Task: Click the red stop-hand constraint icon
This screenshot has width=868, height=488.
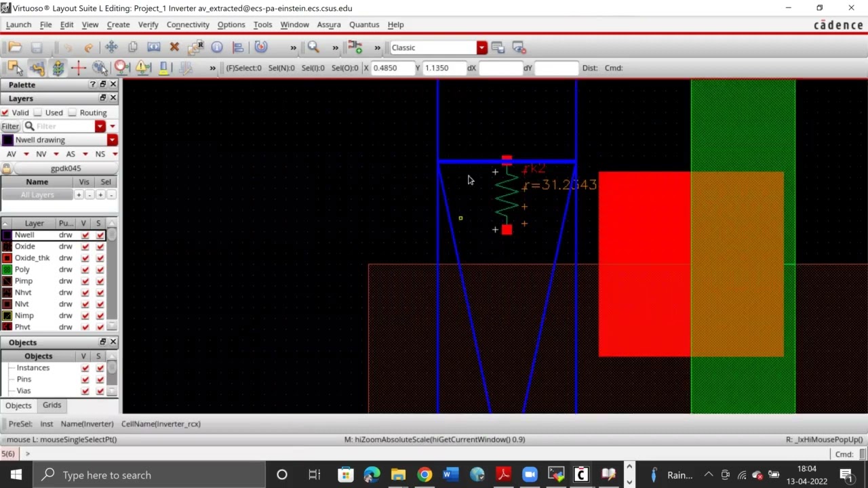Action: click(122, 68)
